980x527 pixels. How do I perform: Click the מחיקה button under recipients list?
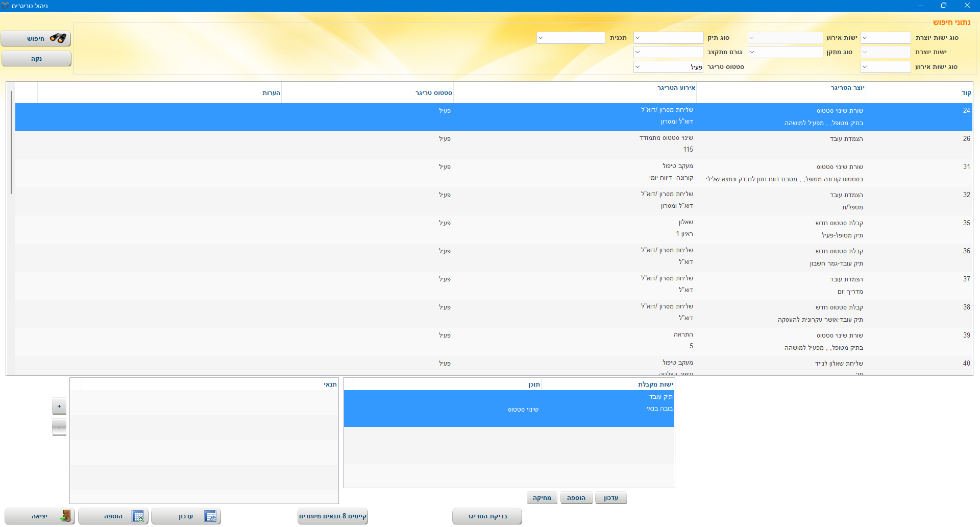coord(542,498)
